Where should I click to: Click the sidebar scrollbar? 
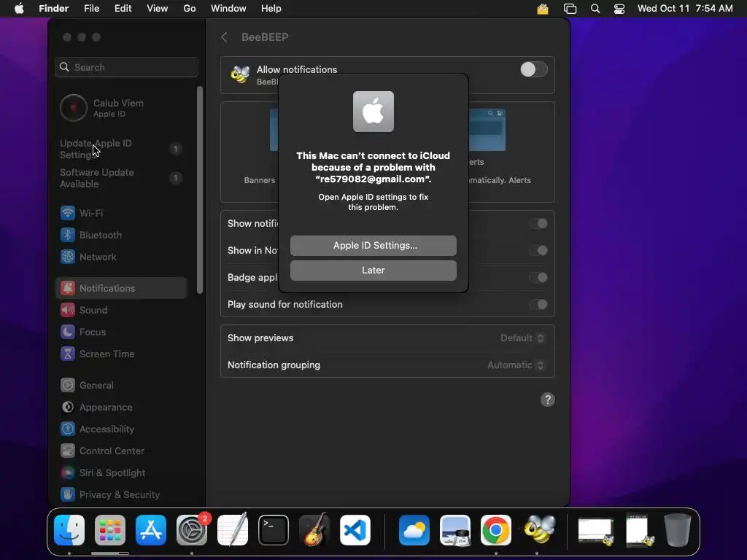[x=200, y=190]
